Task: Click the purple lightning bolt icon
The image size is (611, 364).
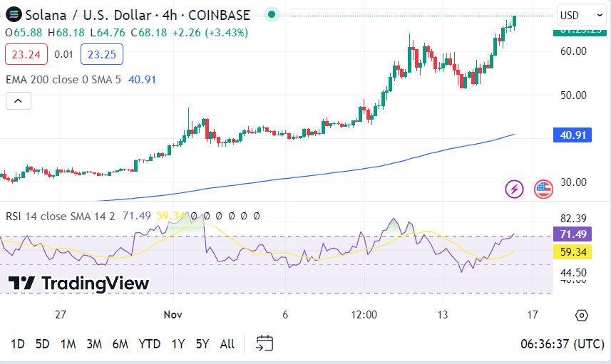Action: pos(514,189)
